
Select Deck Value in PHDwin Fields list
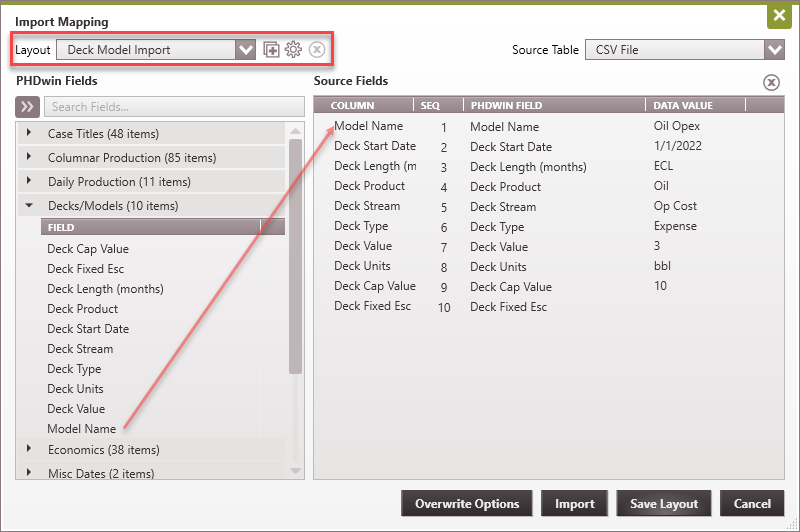click(76, 409)
